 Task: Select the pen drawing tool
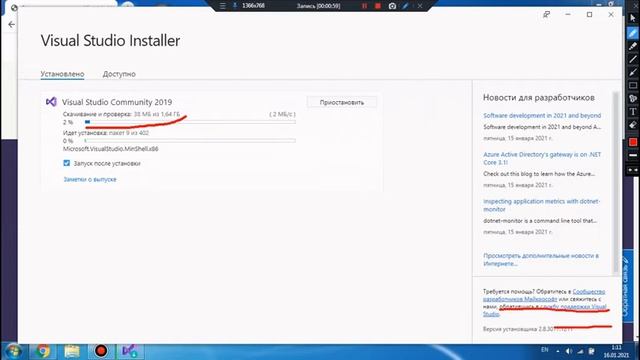click(x=633, y=33)
